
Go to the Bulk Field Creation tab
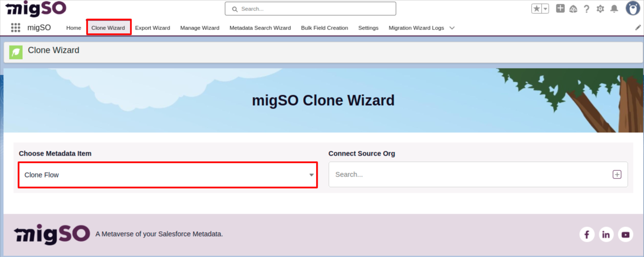[x=324, y=28]
